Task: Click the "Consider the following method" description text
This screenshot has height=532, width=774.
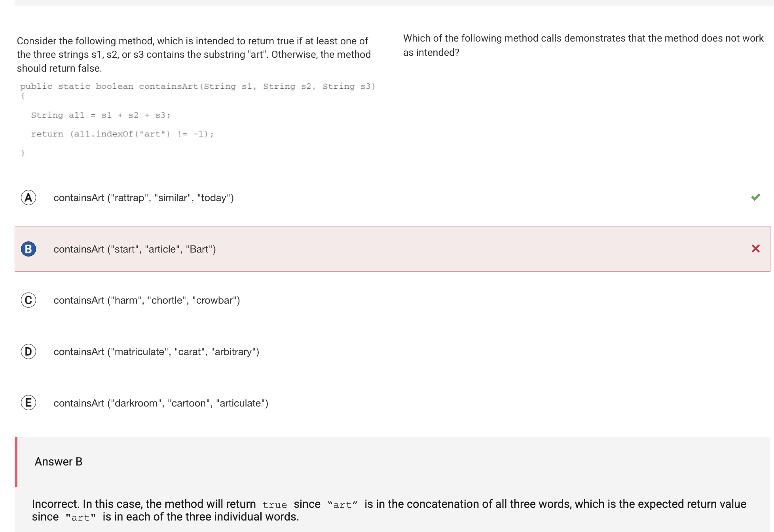Action: [x=193, y=54]
